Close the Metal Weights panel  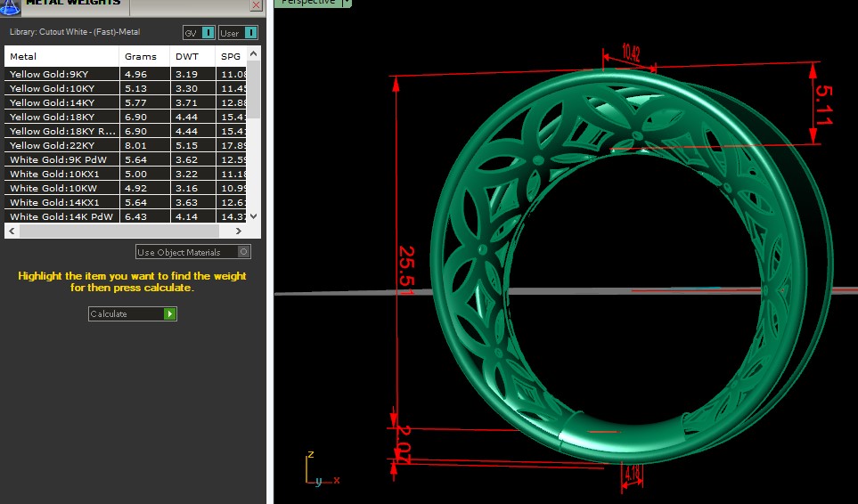(257, 4)
